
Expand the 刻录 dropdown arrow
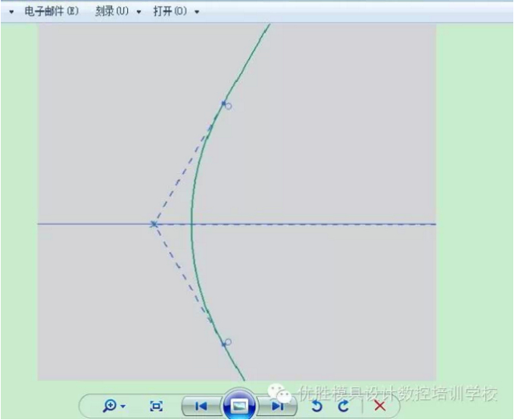(x=139, y=12)
